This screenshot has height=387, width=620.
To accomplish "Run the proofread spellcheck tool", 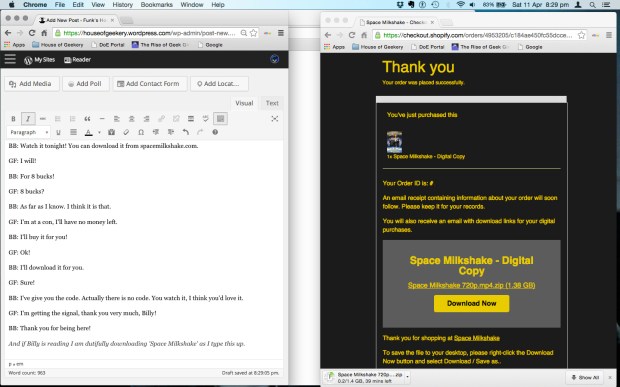I will point(206,119).
